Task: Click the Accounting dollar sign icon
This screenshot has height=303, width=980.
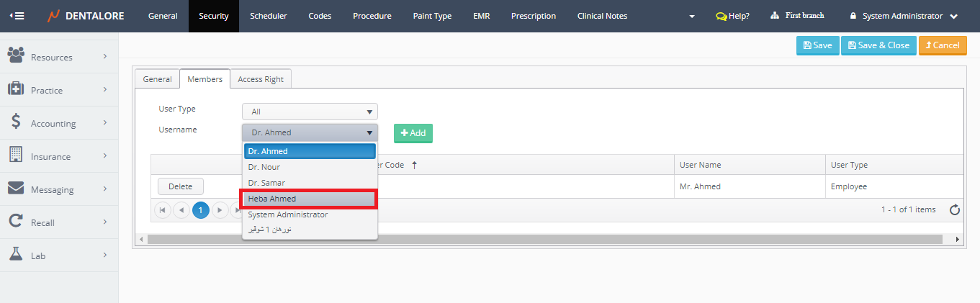Action: click(x=16, y=122)
